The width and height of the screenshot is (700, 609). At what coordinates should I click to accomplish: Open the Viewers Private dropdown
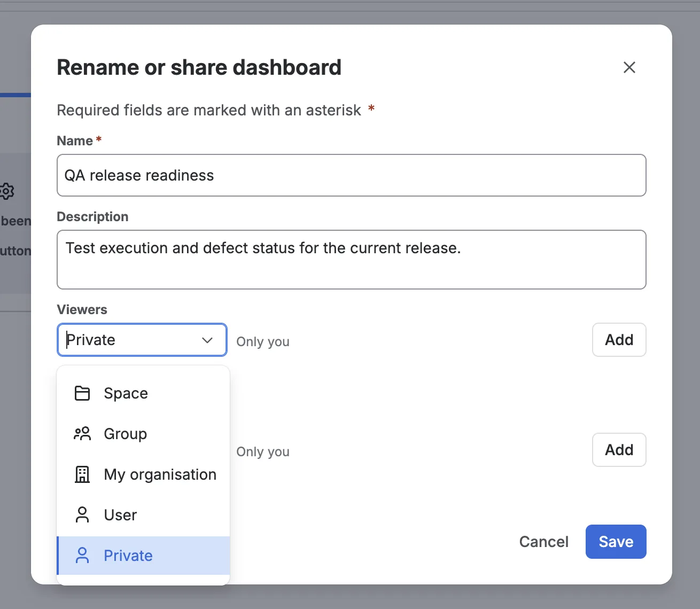(142, 340)
